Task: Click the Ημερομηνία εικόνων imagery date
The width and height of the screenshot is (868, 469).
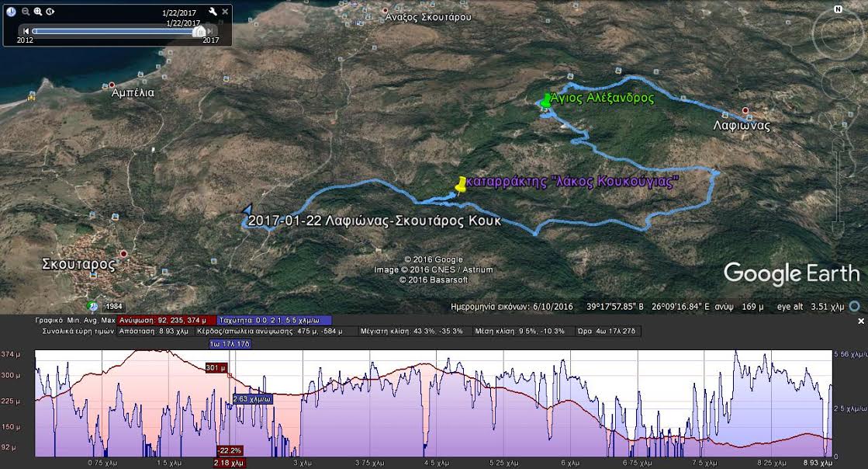Action: pos(511,307)
